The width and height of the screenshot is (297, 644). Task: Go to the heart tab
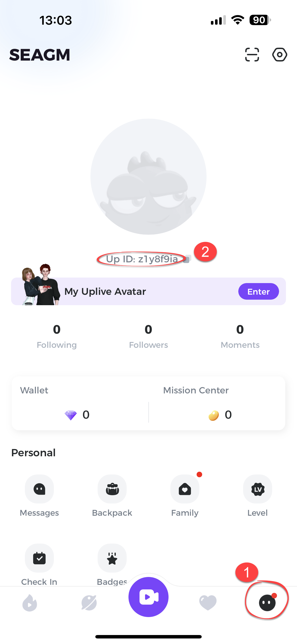click(208, 603)
